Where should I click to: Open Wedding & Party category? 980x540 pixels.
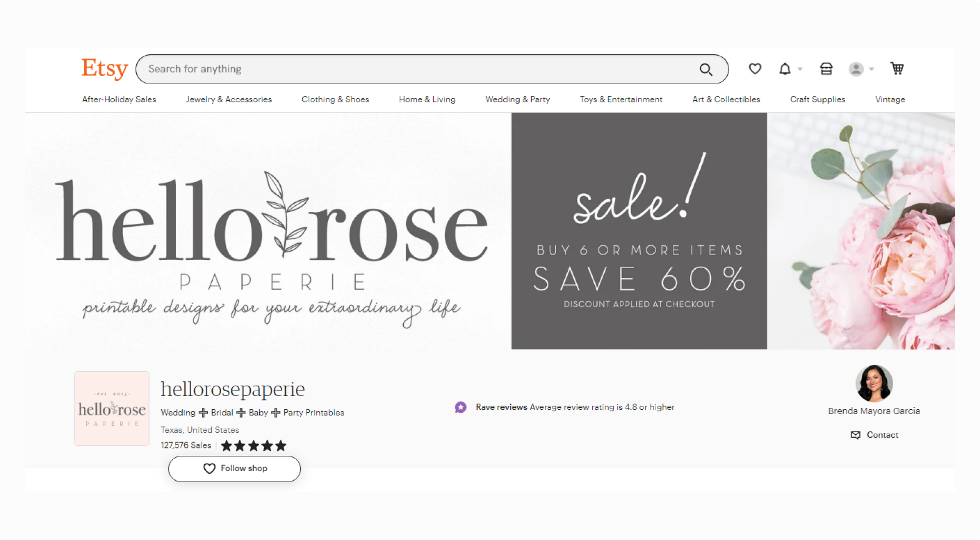point(517,99)
